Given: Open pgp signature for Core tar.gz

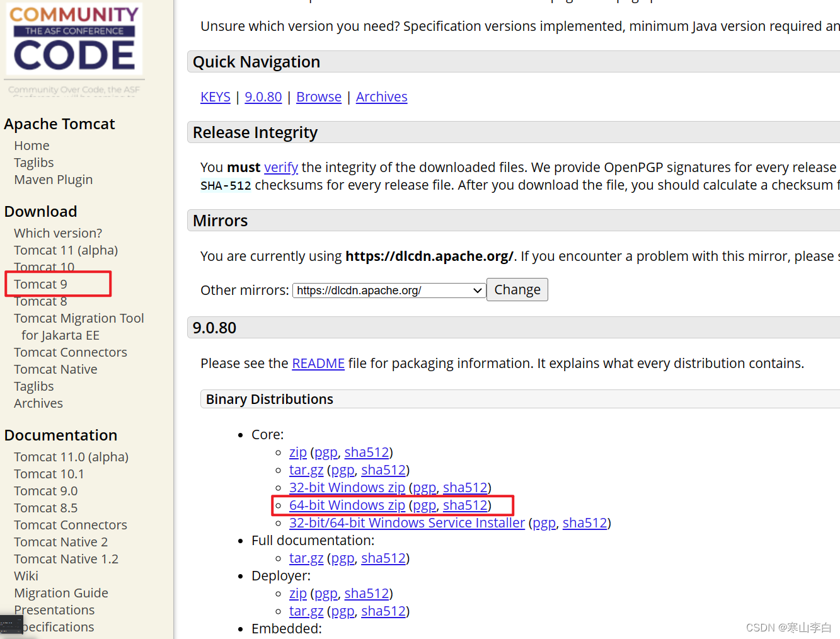Looking at the screenshot, I should pos(343,470).
